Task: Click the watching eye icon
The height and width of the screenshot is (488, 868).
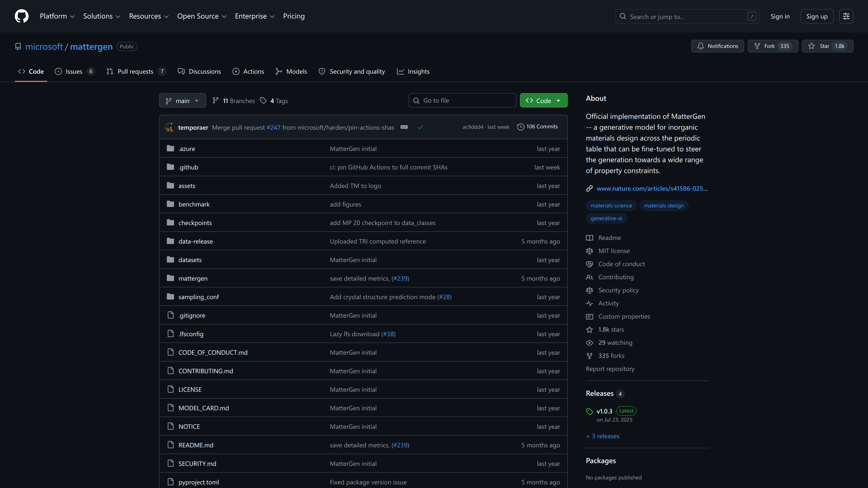Action: pyautogui.click(x=589, y=343)
